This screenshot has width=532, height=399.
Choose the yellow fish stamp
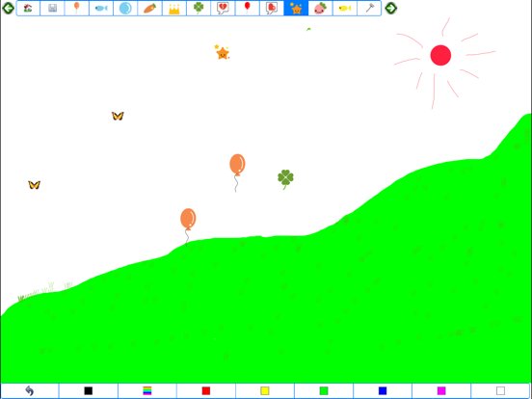(x=345, y=8)
